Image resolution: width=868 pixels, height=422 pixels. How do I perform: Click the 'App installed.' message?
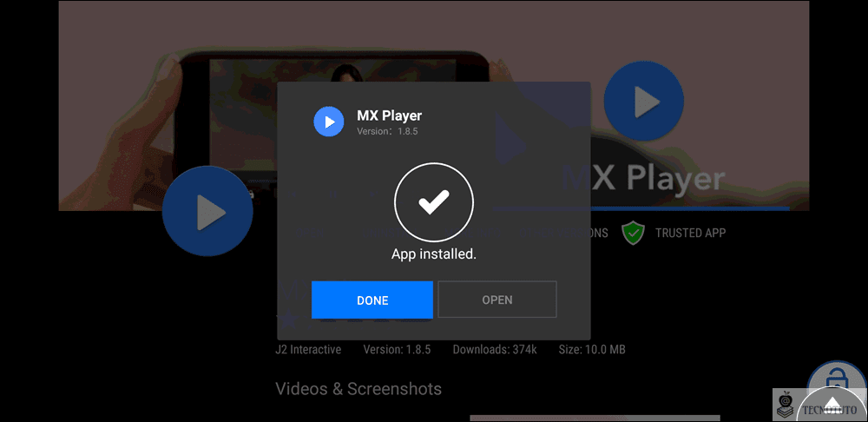[x=434, y=254]
